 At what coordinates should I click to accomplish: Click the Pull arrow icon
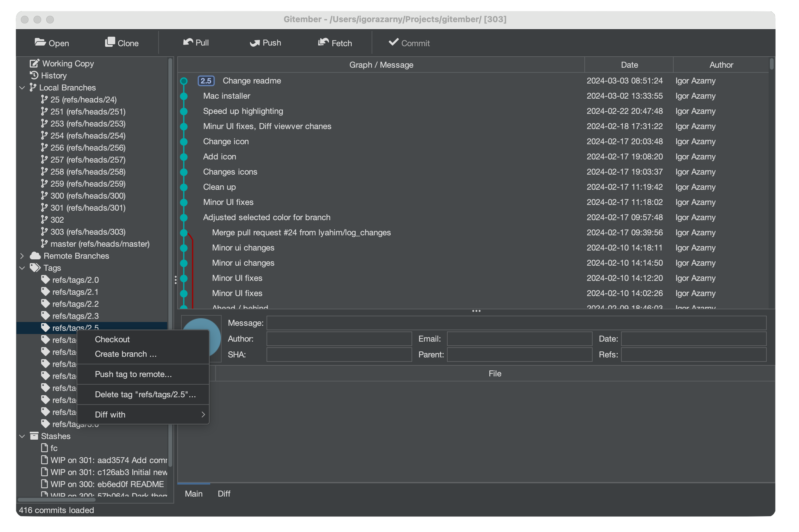coord(188,42)
